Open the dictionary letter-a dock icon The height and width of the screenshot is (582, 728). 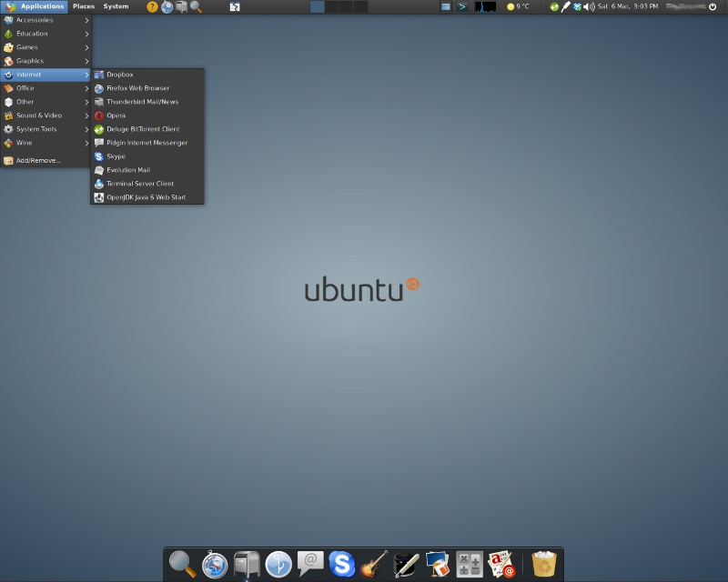[501, 565]
